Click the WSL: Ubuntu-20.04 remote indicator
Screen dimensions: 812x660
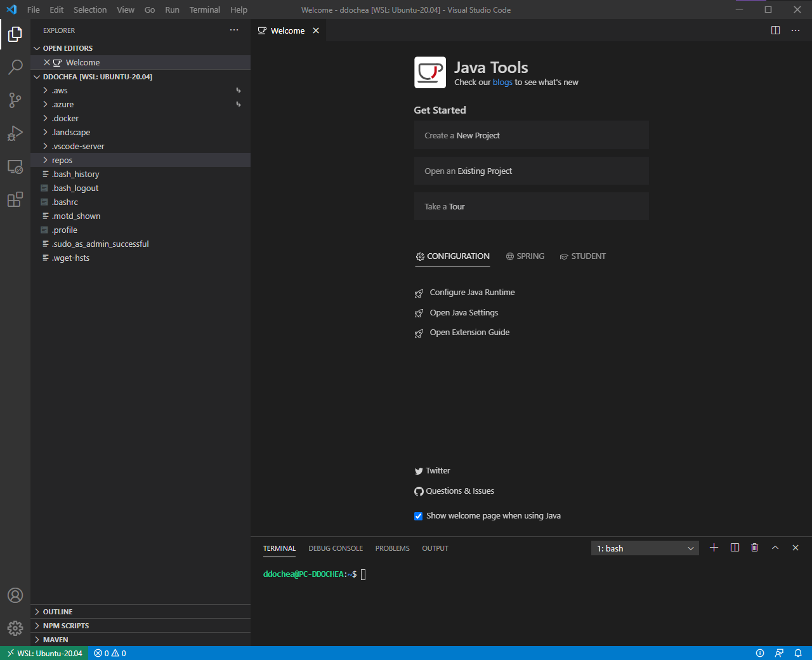44,653
